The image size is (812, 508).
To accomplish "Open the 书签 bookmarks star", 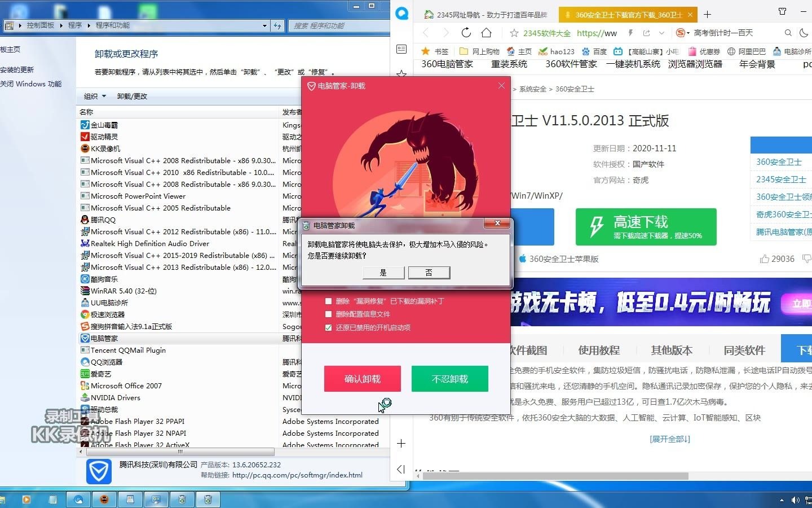I will 435,51.
